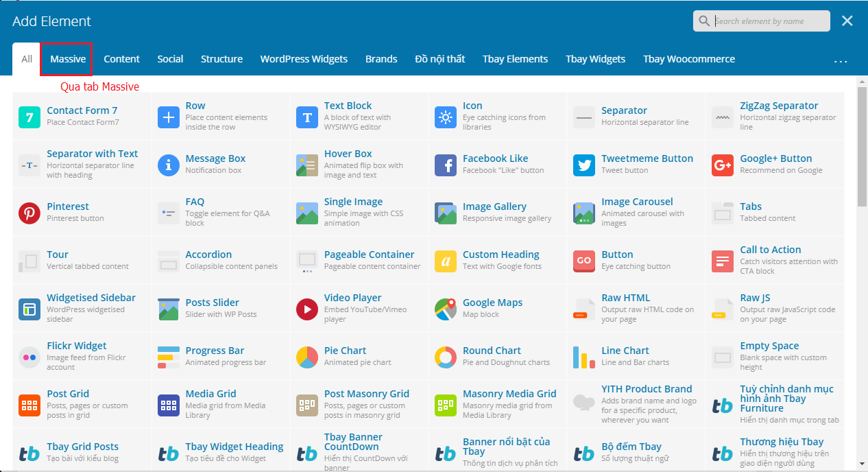The height and width of the screenshot is (472, 868).
Task: Select the Video Player play icon
Action: [x=307, y=309]
